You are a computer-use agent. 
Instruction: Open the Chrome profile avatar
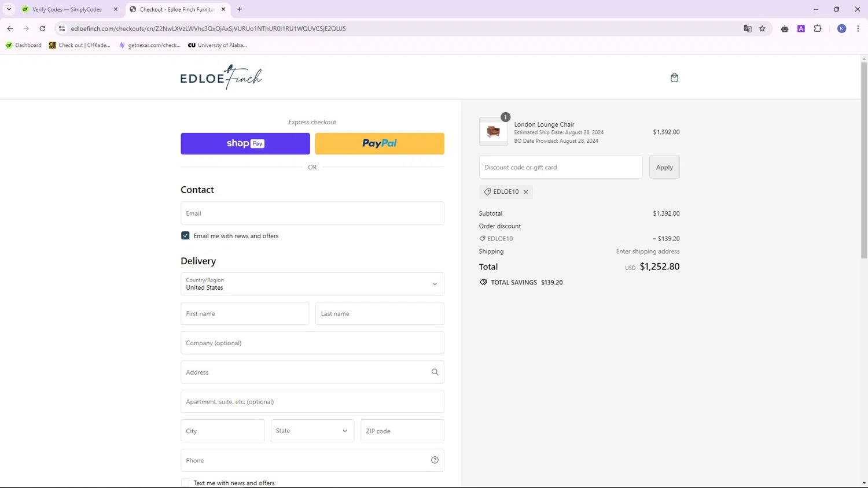[x=842, y=28]
